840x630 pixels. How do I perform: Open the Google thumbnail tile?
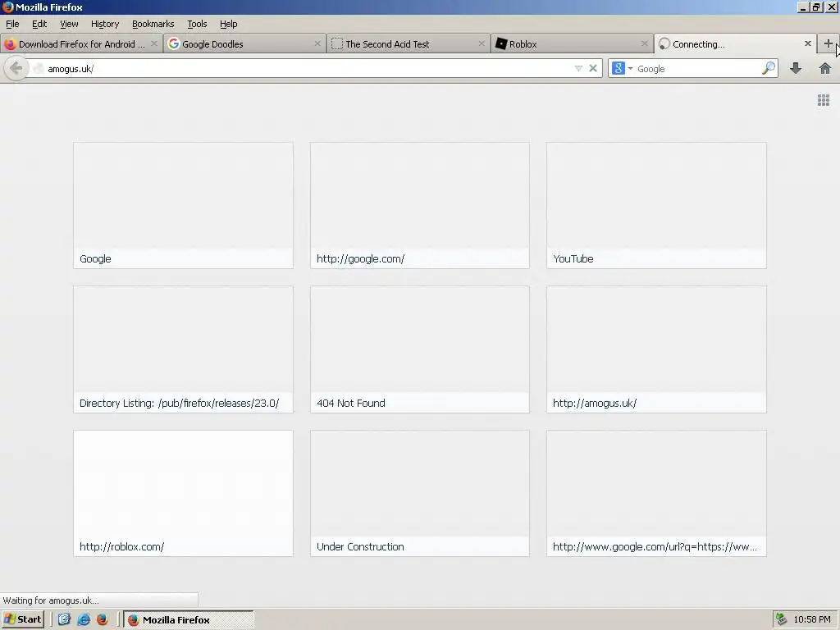pyautogui.click(x=183, y=205)
